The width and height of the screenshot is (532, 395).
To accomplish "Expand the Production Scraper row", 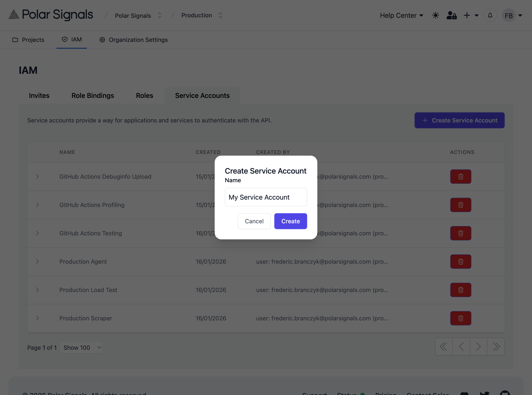I will point(37,318).
